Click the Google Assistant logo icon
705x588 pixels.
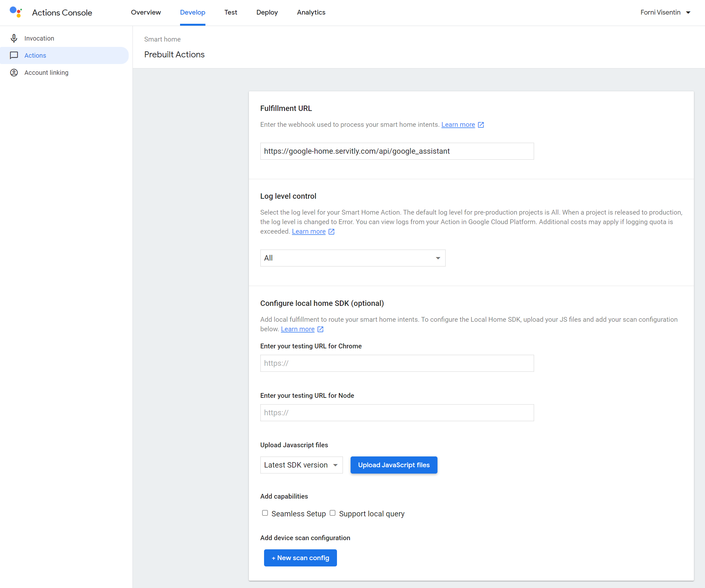[x=16, y=12]
